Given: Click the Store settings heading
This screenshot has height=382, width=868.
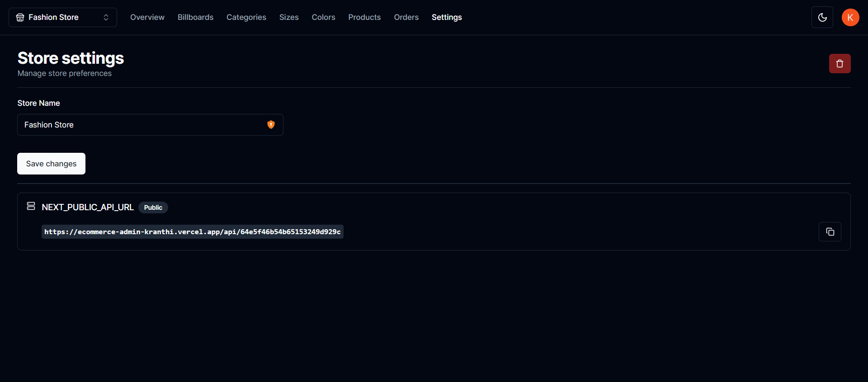Looking at the screenshot, I should [71, 58].
